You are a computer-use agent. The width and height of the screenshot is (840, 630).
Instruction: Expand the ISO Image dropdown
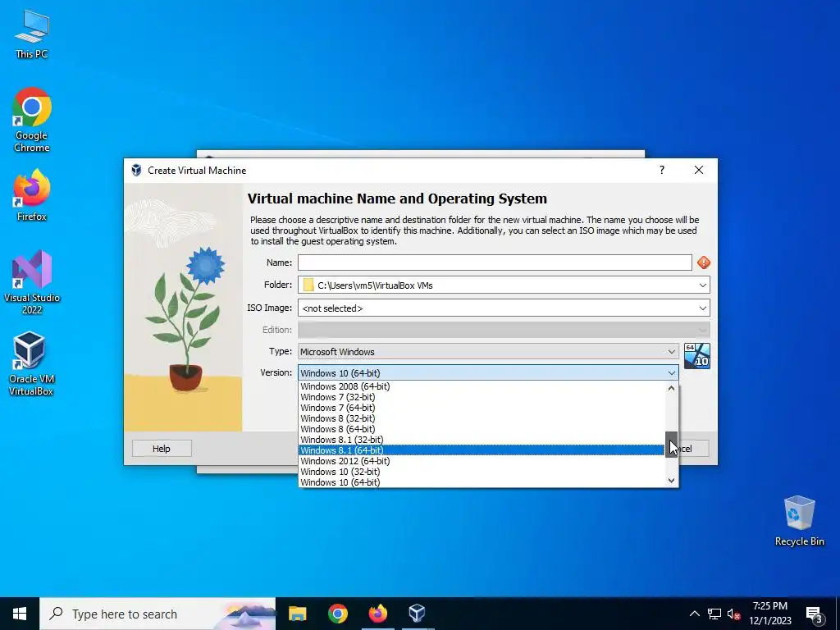(x=702, y=308)
